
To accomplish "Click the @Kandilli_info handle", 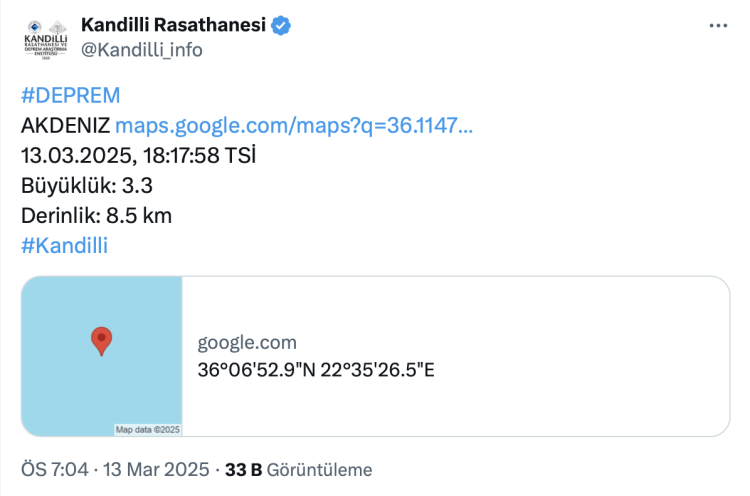I will (x=141, y=50).
